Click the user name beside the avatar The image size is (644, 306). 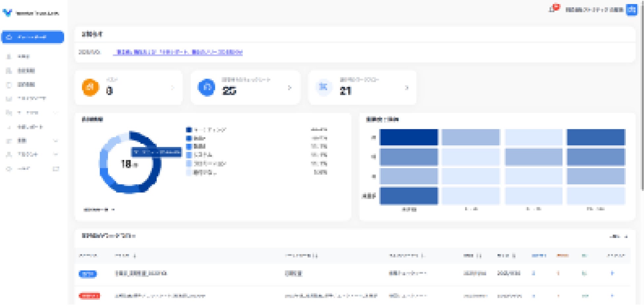pyautogui.click(x=594, y=10)
